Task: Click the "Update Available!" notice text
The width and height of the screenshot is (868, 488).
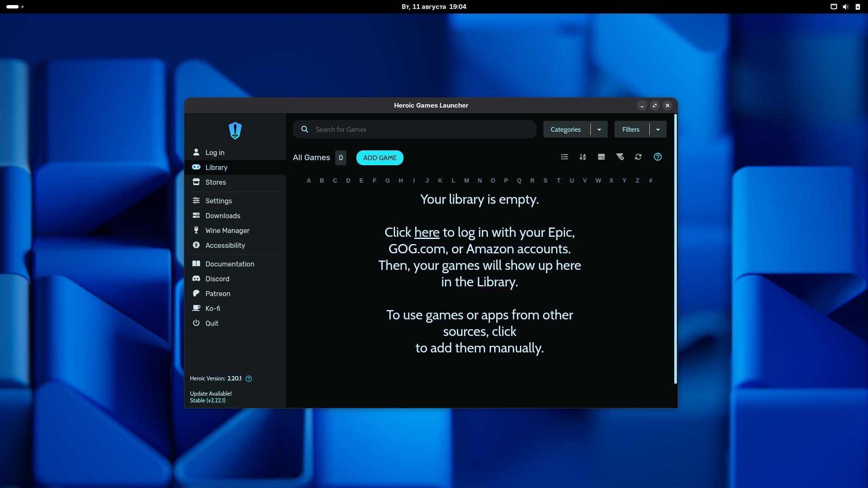Action: click(x=211, y=394)
